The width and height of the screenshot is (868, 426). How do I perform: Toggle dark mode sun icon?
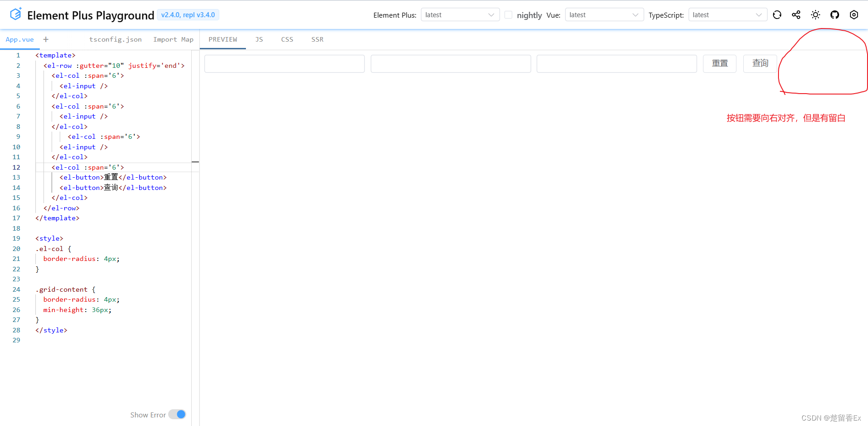816,15
